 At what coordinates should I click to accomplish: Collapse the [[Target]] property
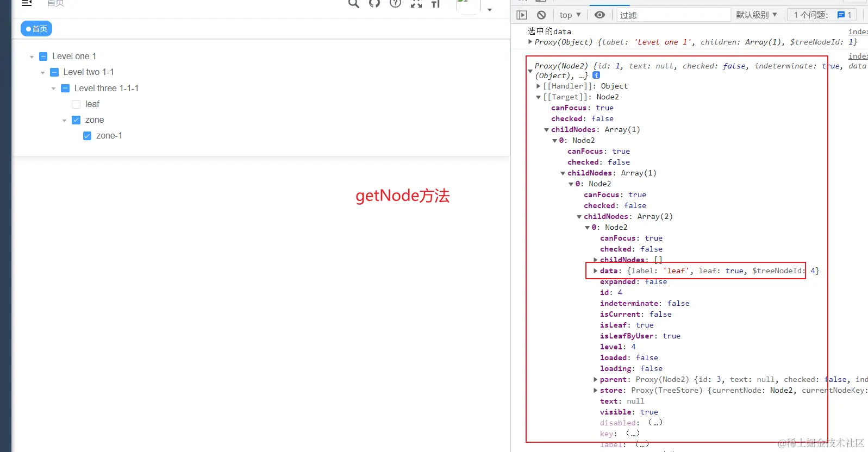538,97
